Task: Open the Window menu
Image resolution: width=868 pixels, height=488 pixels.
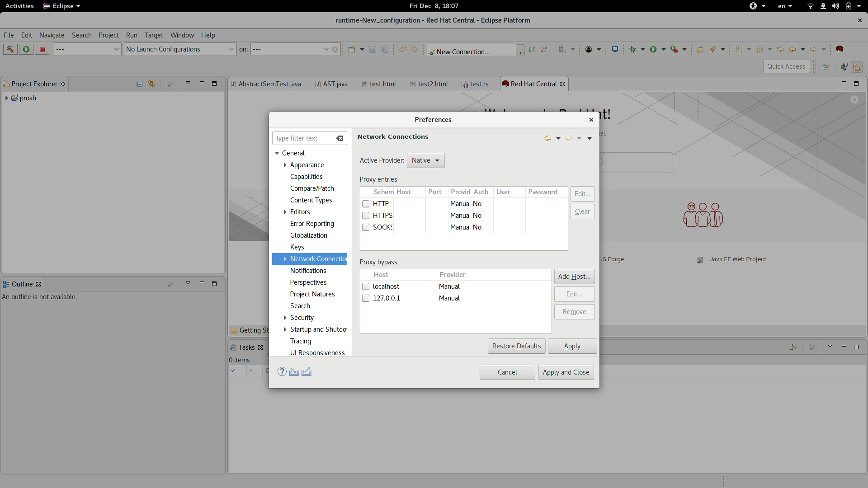Action: coord(182,35)
